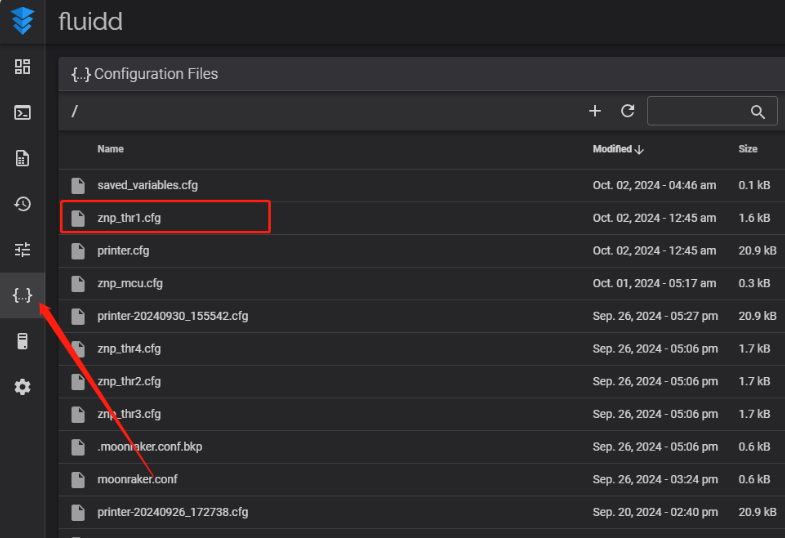Open the Dashboard icon in sidebar

click(x=22, y=67)
